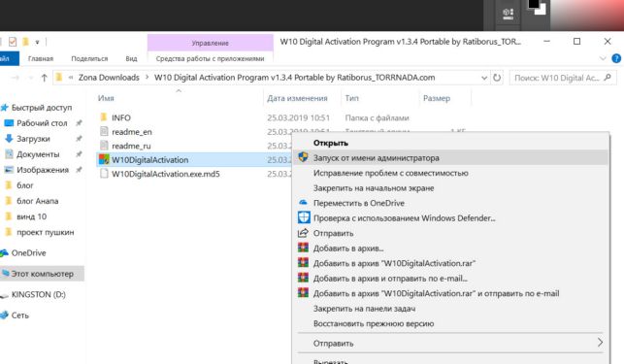This screenshot has width=624, height=364.
Task: Open Рабочий стол in navigation pane
Action: (x=42, y=123)
